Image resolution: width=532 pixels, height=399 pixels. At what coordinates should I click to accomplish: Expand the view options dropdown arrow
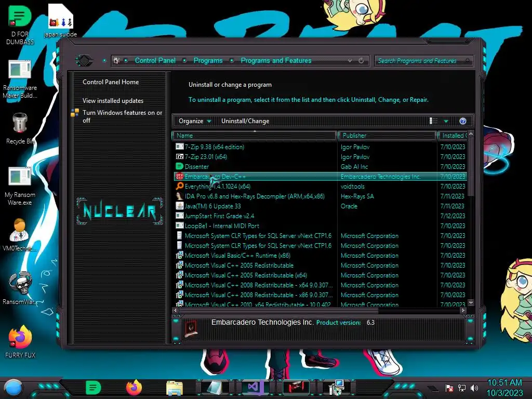click(446, 121)
